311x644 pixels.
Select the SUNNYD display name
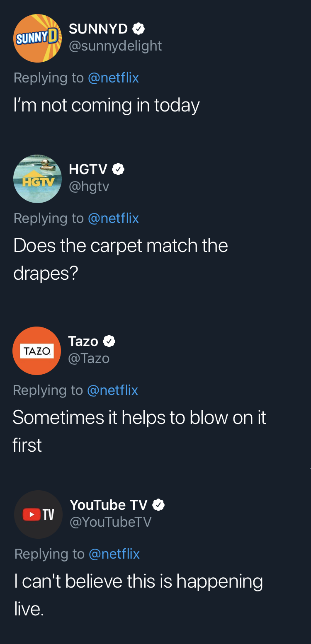98,29
